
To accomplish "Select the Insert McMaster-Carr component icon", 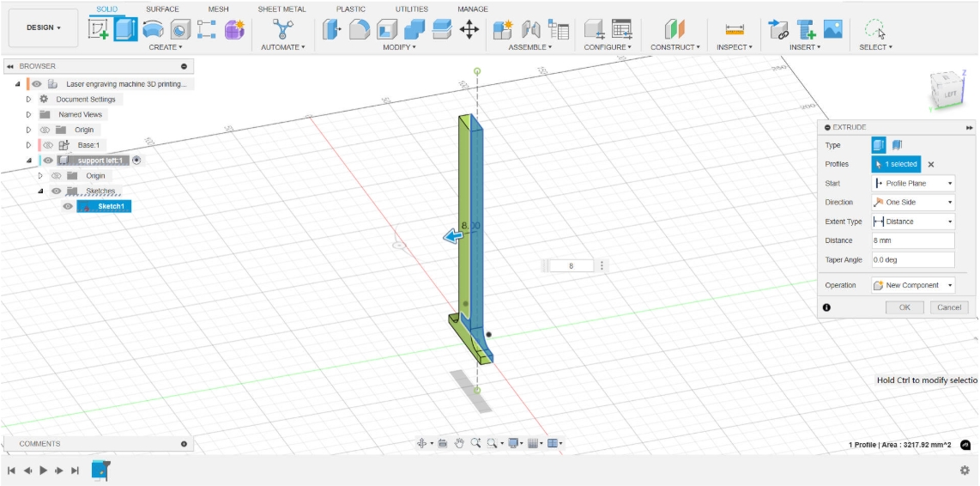I will coord(807,29).
